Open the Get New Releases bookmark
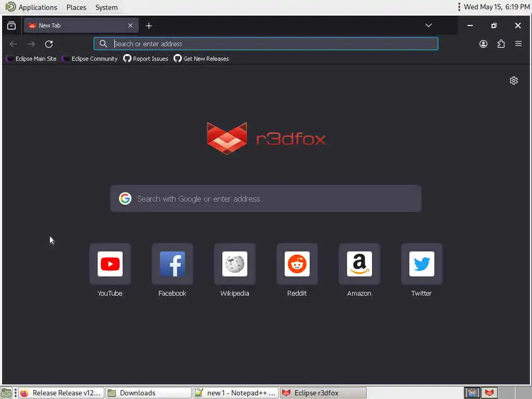532x399 pixels. [x=201, y=59]
